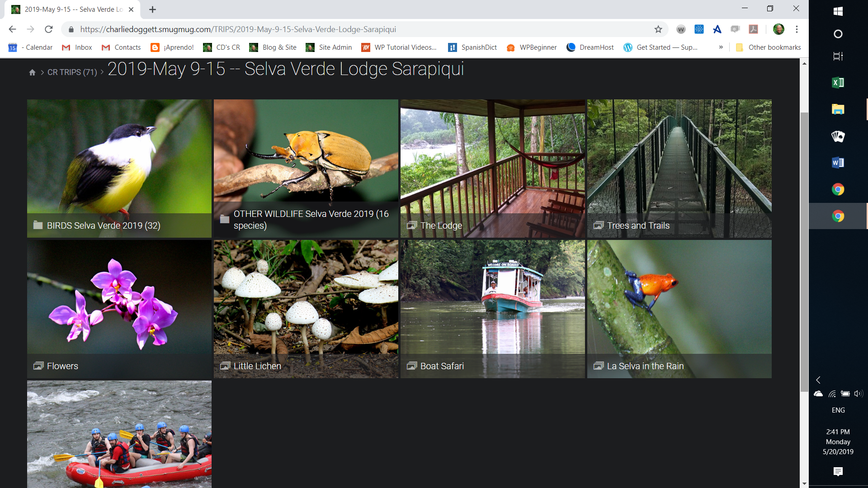The image size is (868, 488).
Task: Open the DreamHost bookmark
Action: [590, 47]
